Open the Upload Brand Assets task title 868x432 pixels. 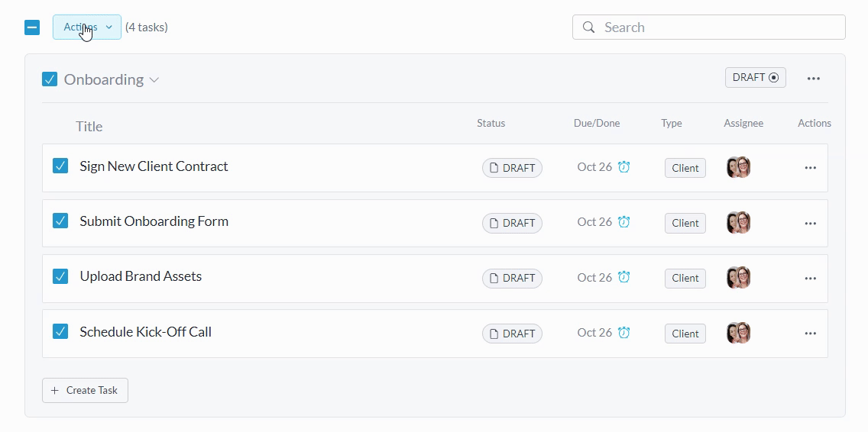pos(141,276)
